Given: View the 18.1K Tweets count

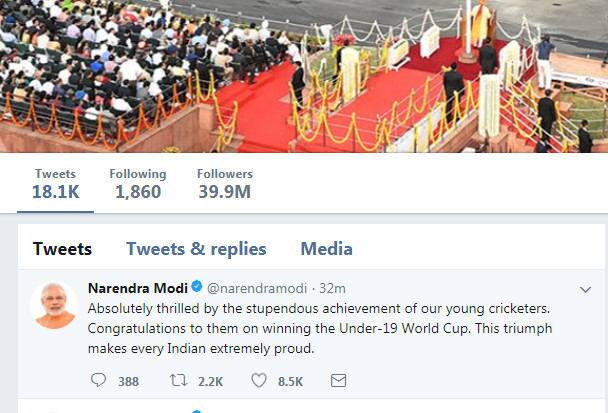Looking at the screenshot, I should (55, 184).
